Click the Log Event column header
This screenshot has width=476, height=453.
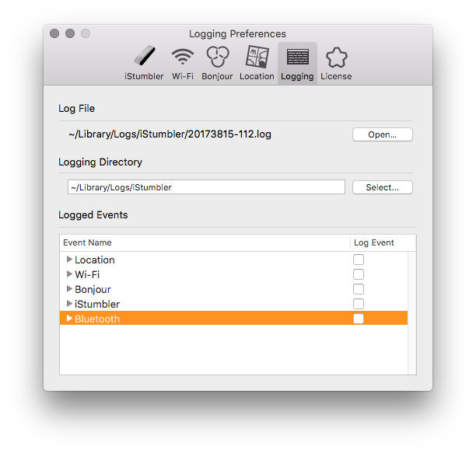(x=383, y=242)
